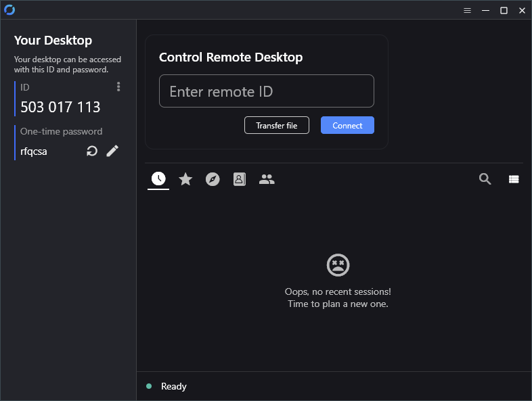
Task: Click the RustDesk logo in title bar
Action: click(x=9, y=9)
